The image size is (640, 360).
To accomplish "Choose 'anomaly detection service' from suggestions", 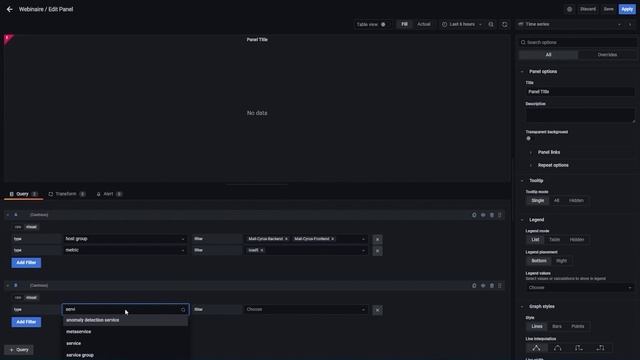I will point(125,320).
